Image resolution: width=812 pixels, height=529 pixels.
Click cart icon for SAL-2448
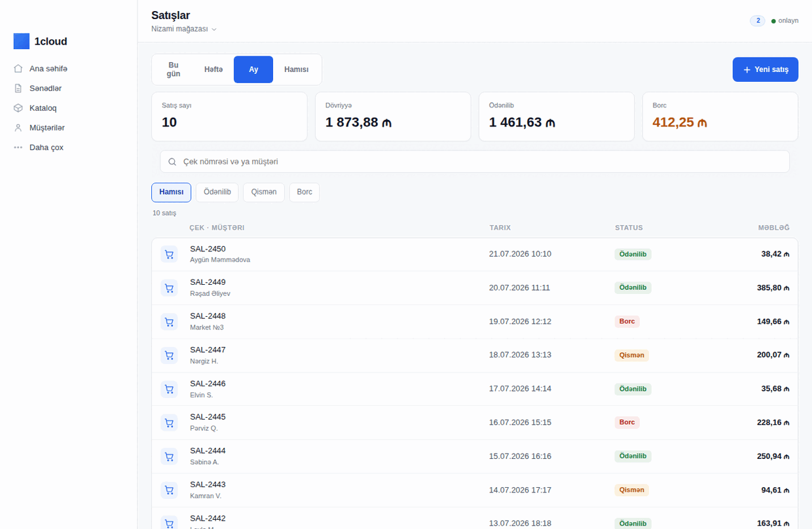(169, 321)
